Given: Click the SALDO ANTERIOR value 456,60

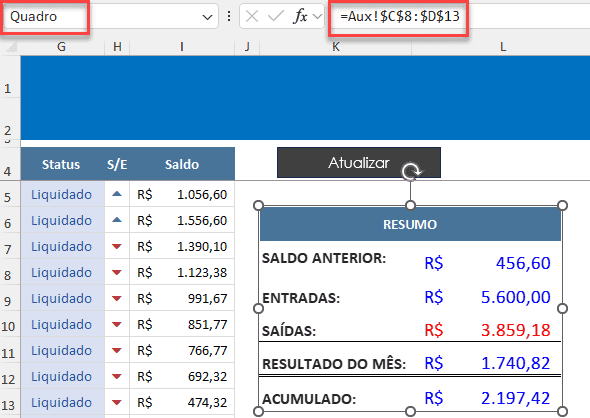Looking at the screenshot, I should point(523,263).
